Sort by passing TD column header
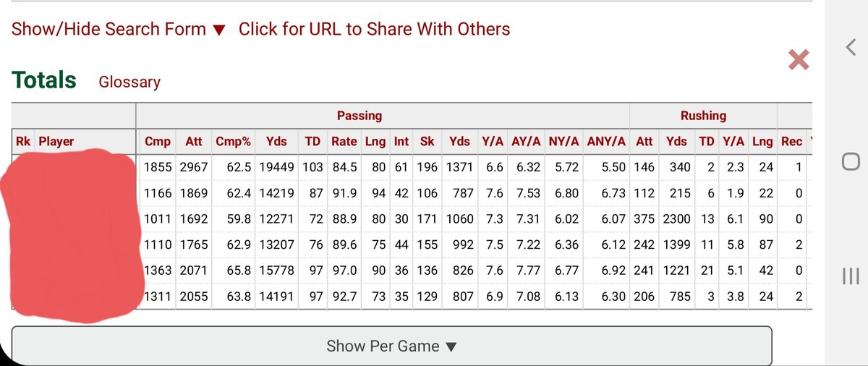Image resolution: width=868 pixels, height=366 pixels. [x=312, y=142]
